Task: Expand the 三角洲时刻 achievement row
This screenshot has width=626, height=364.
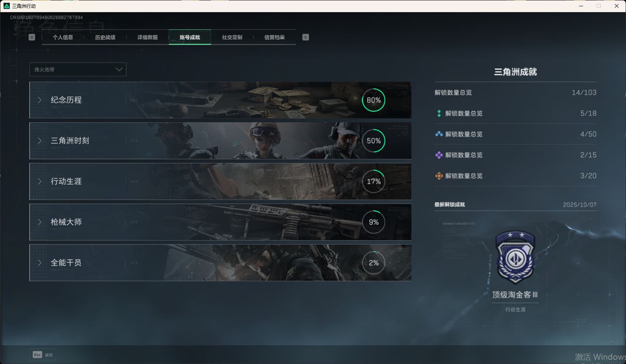Action: point(220,141)
